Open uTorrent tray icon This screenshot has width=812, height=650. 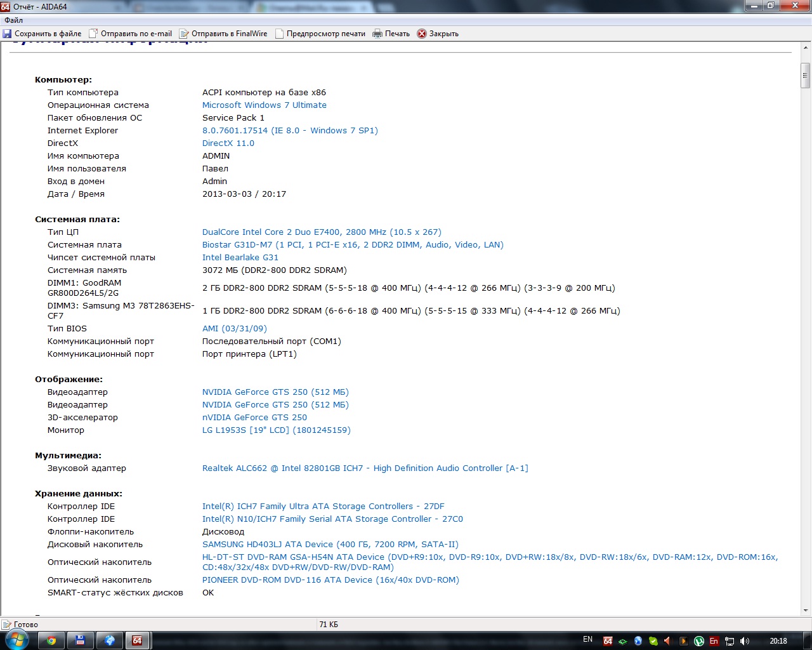click(698, 641)
